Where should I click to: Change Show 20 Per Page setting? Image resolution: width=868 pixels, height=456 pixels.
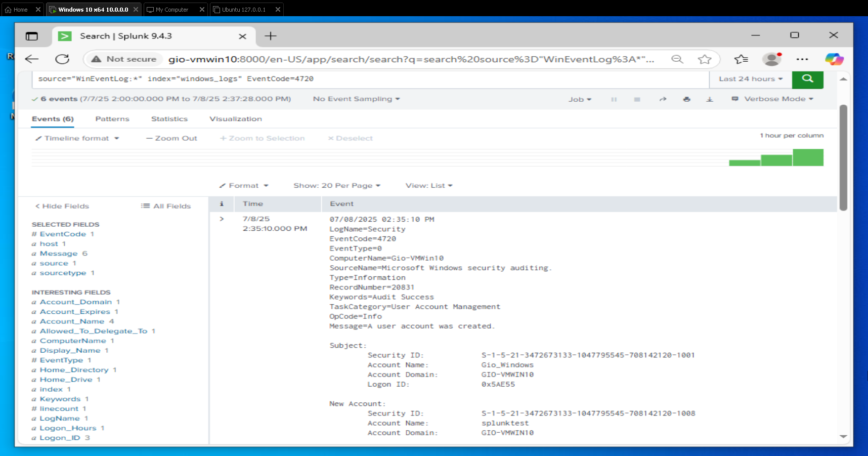pos(337,186)
